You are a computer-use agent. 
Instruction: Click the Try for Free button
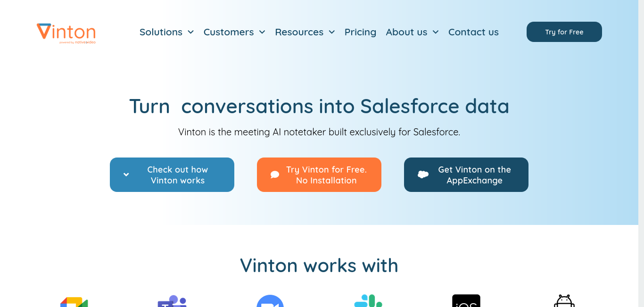[x=564, y=32]
